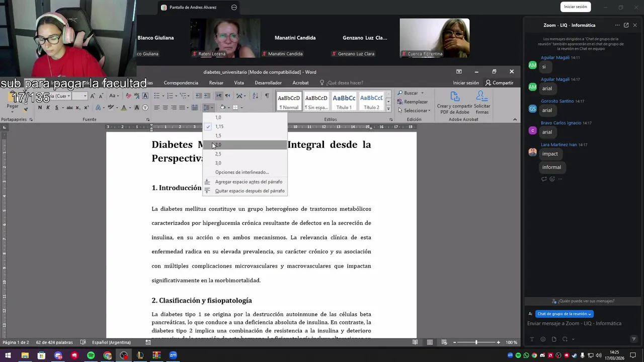The width and height of the screenshot is (644, 362).
Task: Increase font size with grow button
Action: 94,96
